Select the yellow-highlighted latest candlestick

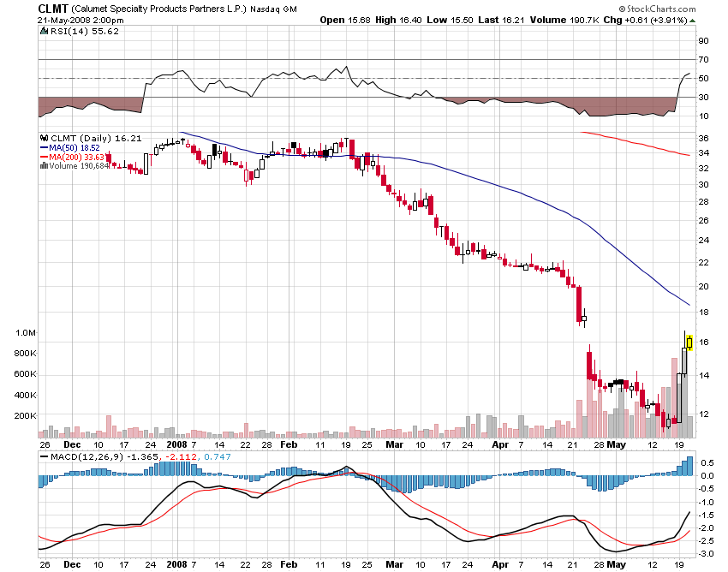click(689, 343)
